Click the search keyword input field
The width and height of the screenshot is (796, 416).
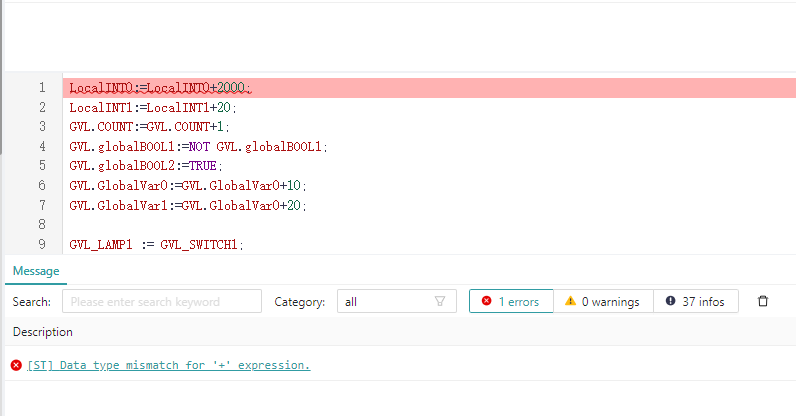point(162,301)
